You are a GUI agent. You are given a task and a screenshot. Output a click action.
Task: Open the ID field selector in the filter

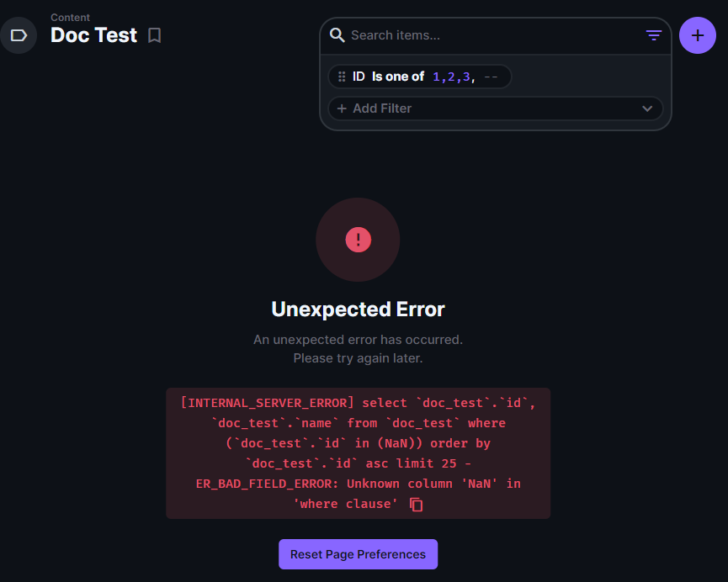click(359, 76)
